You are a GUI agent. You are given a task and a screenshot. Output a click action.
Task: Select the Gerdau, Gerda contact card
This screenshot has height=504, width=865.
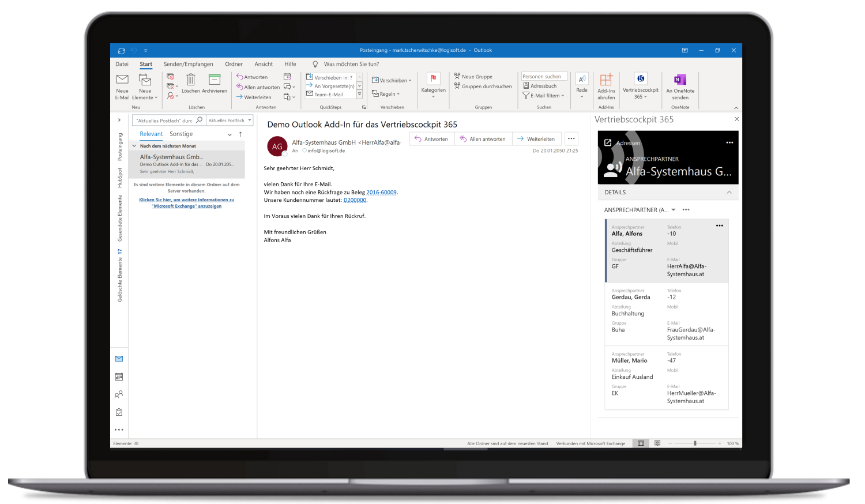pos(667,314)
